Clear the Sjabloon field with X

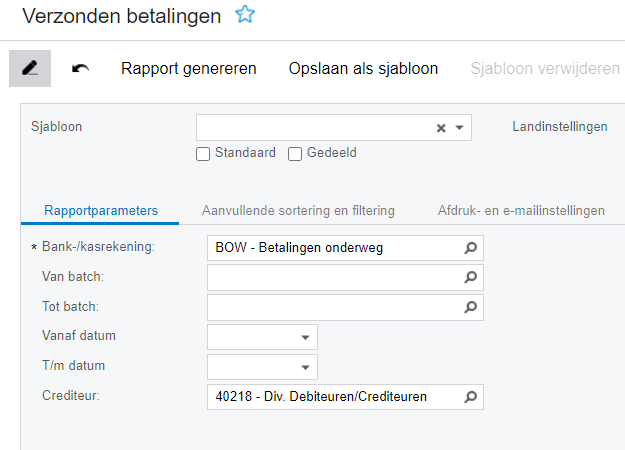[441, 128]
